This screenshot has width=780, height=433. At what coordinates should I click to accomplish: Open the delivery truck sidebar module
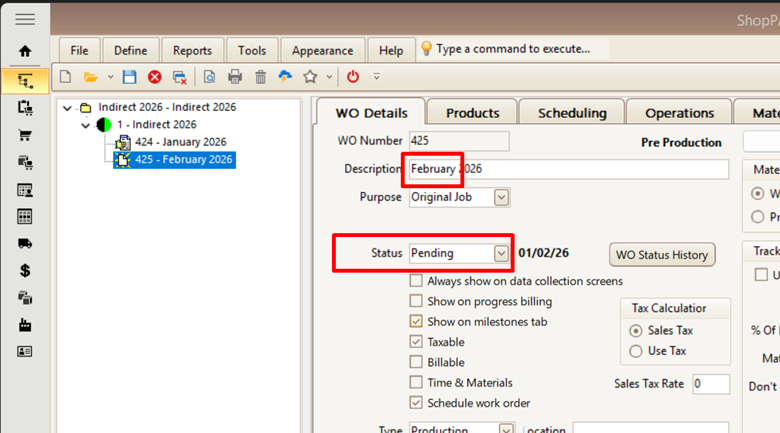[x=25, y=243]
